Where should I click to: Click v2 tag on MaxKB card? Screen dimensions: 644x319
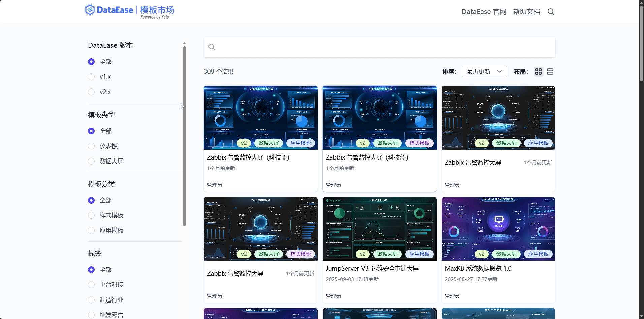point(481,254)
